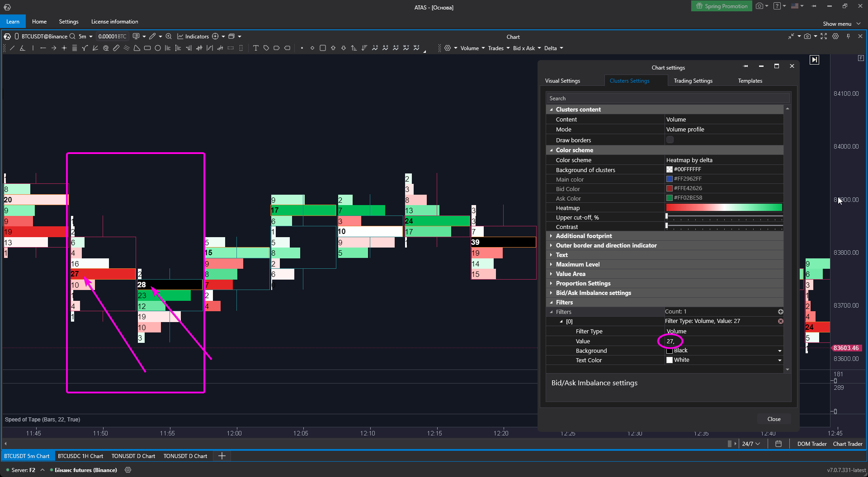Switch to the Templates tab
The height and width of the screenshot is (477, 868).
tap(750, 81)
